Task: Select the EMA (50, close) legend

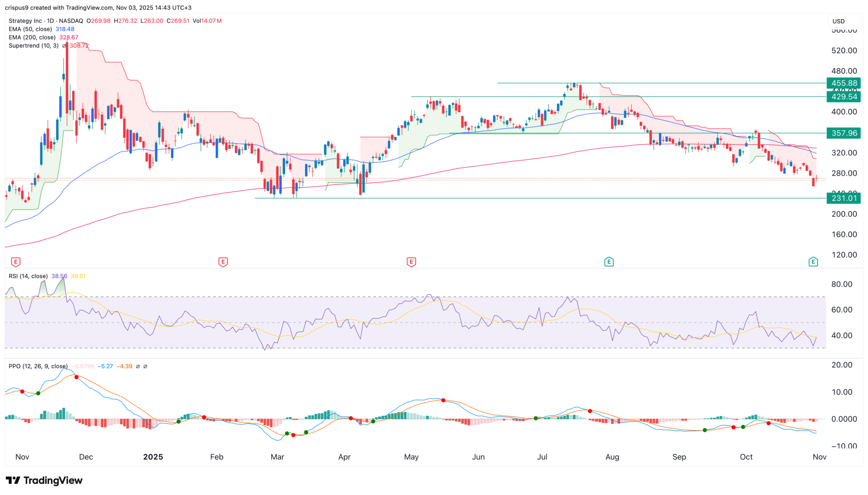Action: [31, 29]
